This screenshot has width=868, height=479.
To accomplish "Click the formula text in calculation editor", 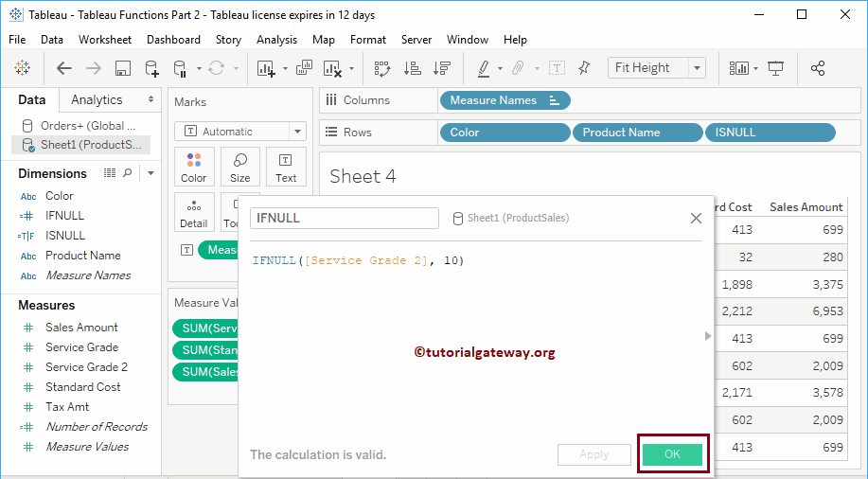I will [x=358, y=260].
